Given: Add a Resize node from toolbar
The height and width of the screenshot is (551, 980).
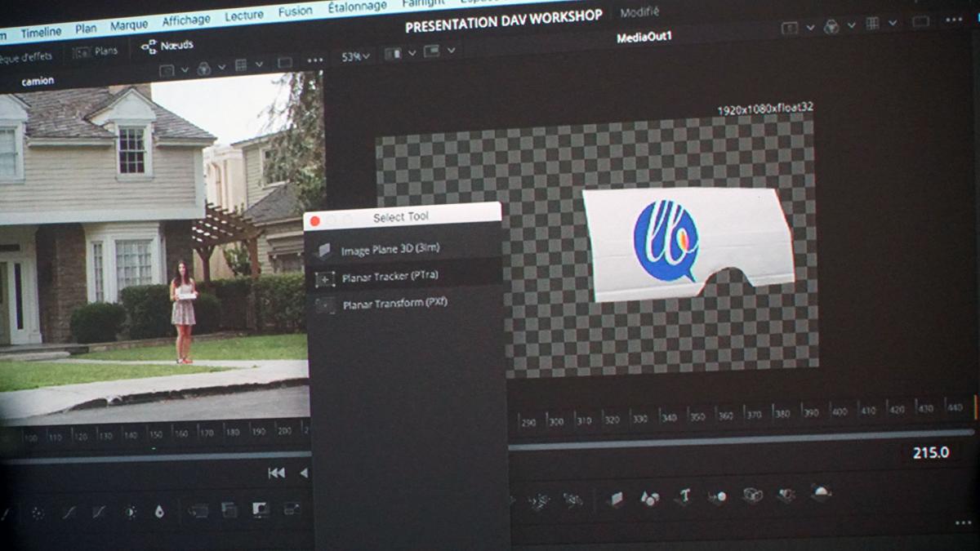Looking at the screenshot, I should (x=292, y=509).
